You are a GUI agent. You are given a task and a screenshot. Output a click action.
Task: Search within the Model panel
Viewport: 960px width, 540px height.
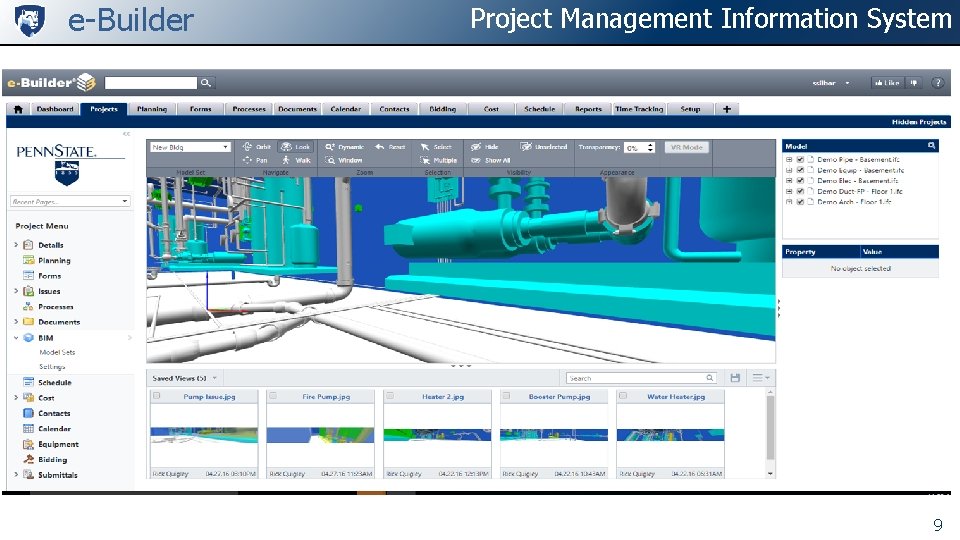coord(931,146)
